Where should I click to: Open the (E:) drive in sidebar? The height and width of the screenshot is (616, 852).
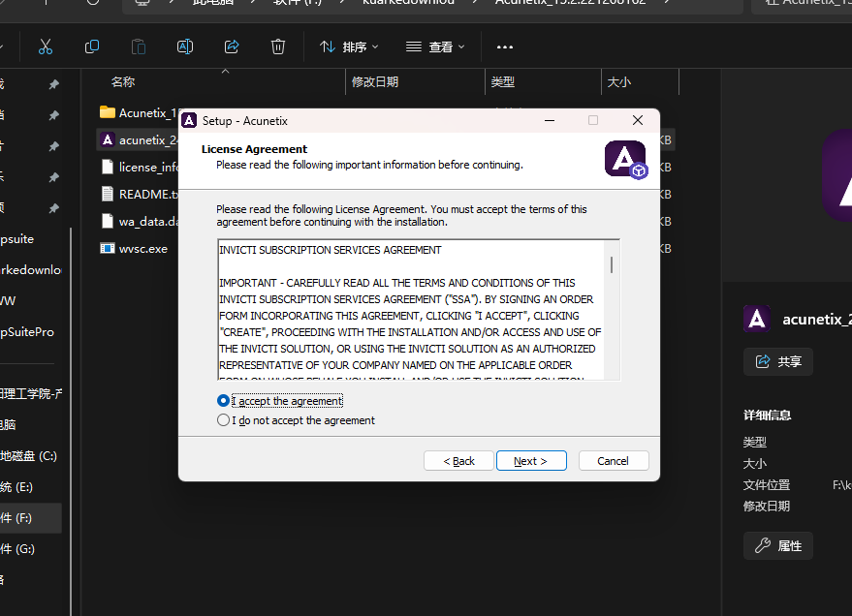pyautogui.click(x=17, y=487)
